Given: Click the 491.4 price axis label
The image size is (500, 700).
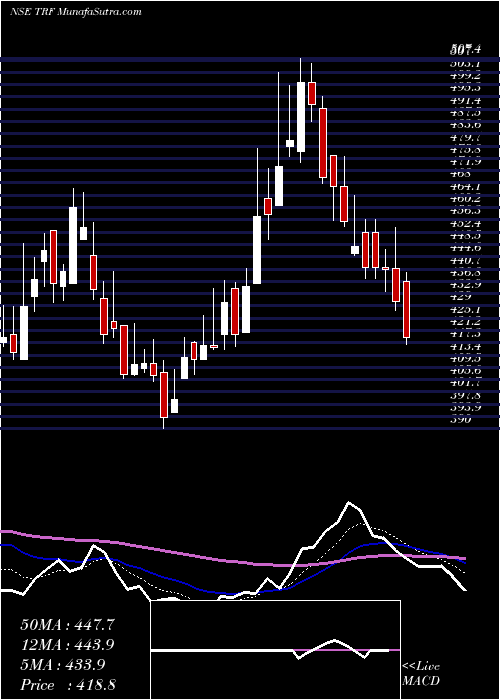Looking at the screenshot, I should (466, 101).
